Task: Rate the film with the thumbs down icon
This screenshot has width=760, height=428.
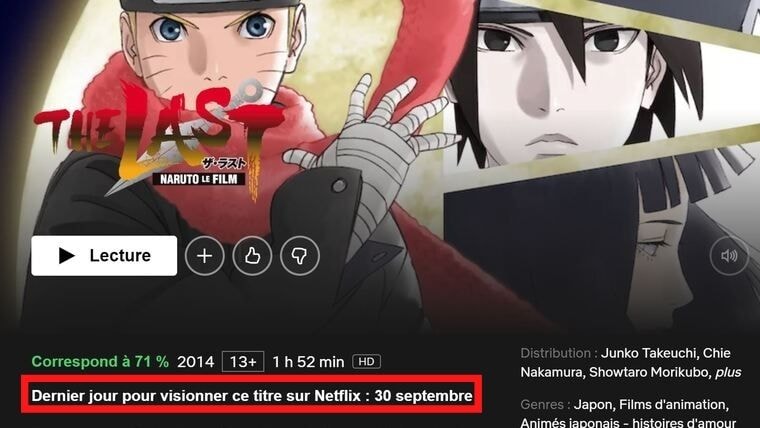Action: tap(300, 255)
